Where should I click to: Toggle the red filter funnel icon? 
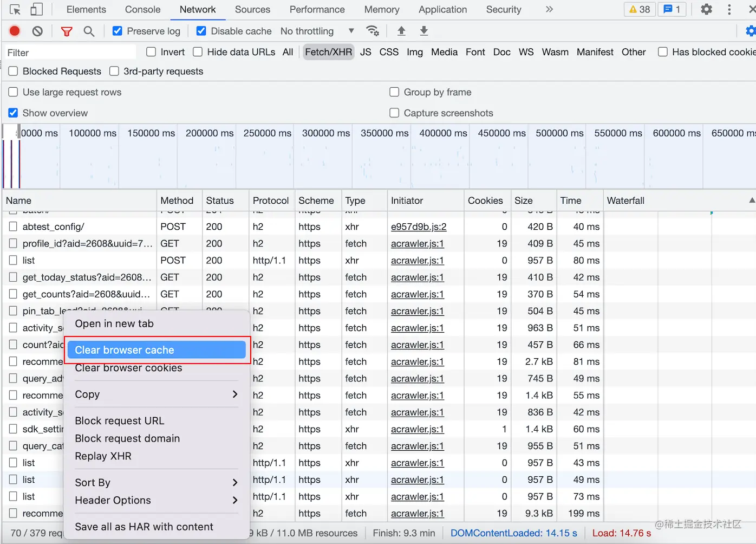pos(67,31)
